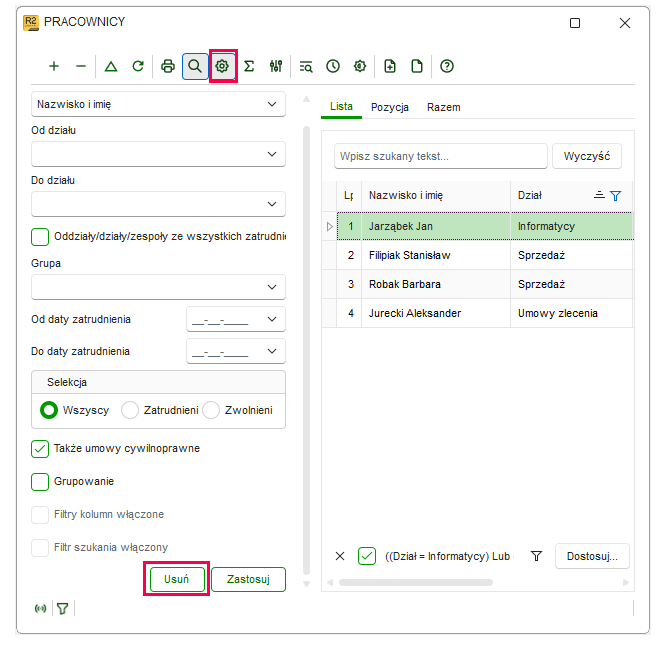Click the refresh icon in toolbar

pos(138,66)
